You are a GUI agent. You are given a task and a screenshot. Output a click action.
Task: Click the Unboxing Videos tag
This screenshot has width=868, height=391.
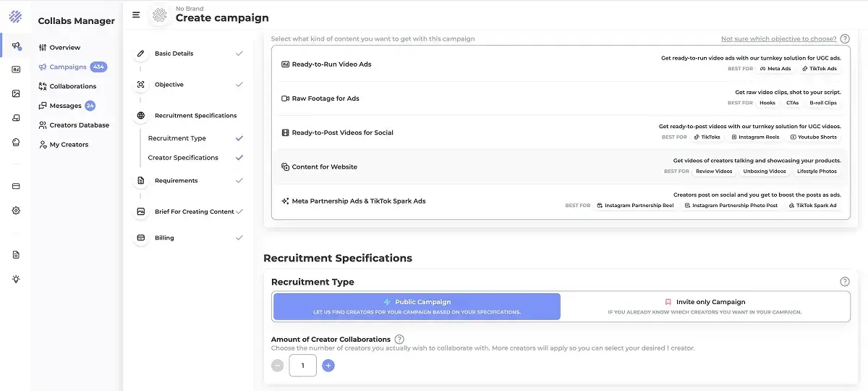tap(765, 172)
